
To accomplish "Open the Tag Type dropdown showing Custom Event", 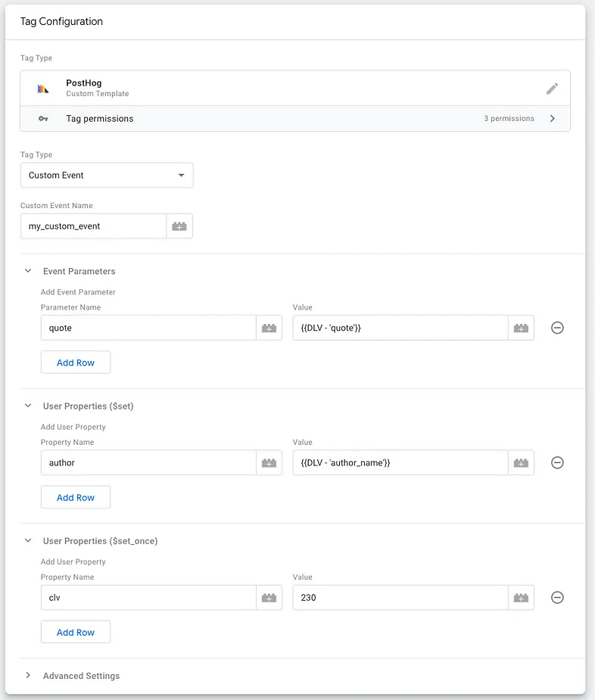I will pos(107,175).
